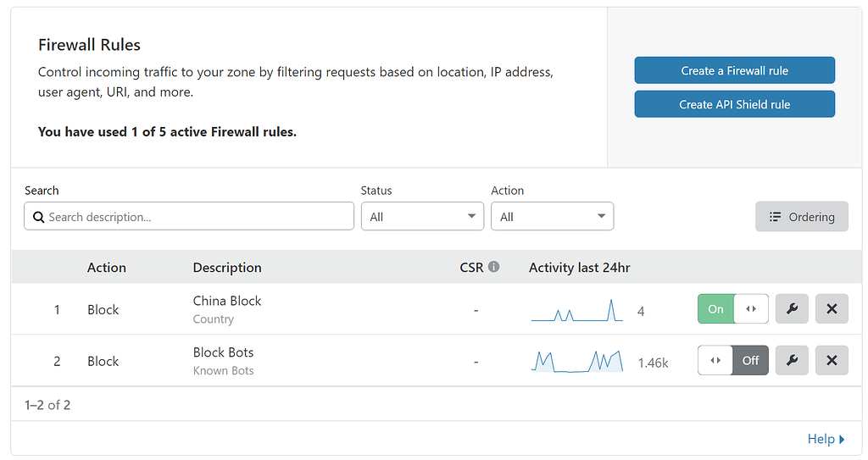Delete the Block Bots rule with X icon

[x=832, y=361]
